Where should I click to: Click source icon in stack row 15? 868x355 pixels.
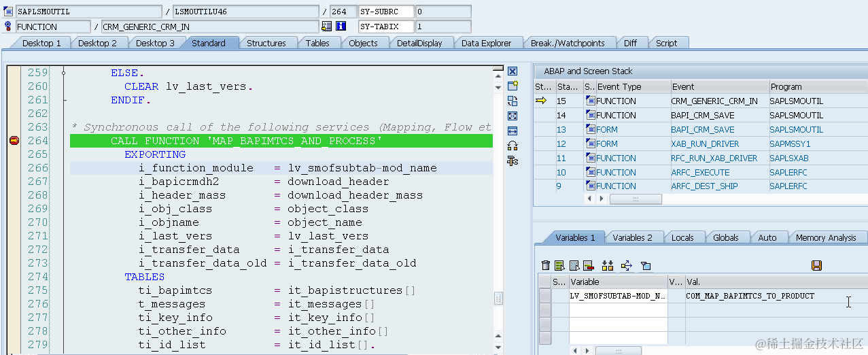(590, 101)
